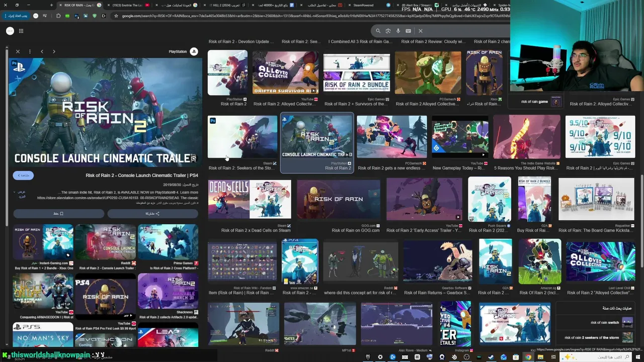
Task: Start voice search with microphone icon
Action: pos(398,31)
